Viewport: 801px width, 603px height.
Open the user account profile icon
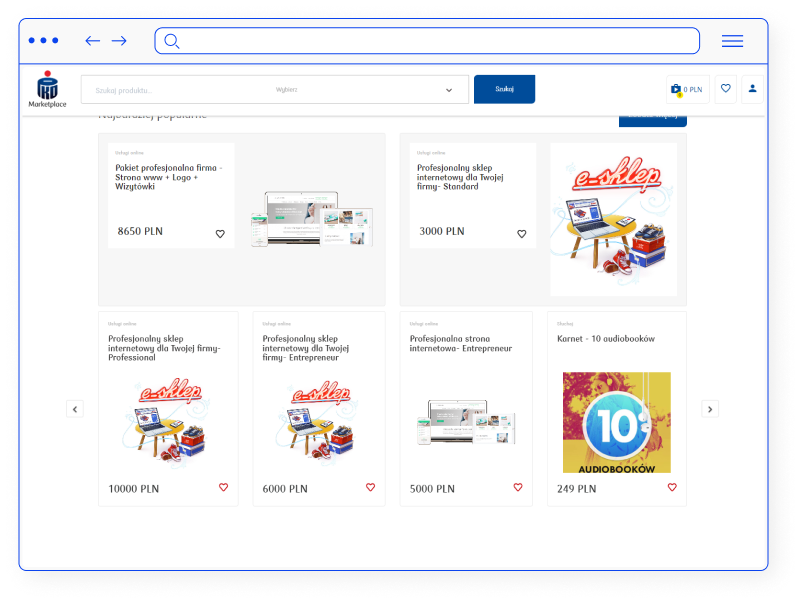point(753,89)
